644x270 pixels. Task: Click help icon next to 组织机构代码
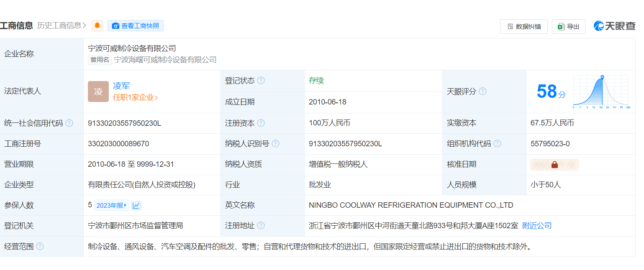(x=497, y=144)
